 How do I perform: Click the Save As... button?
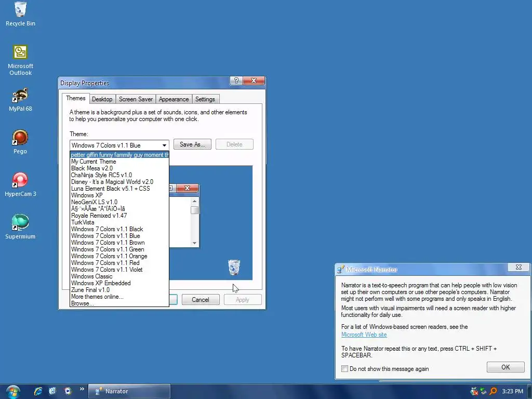[x=192, y=144]
